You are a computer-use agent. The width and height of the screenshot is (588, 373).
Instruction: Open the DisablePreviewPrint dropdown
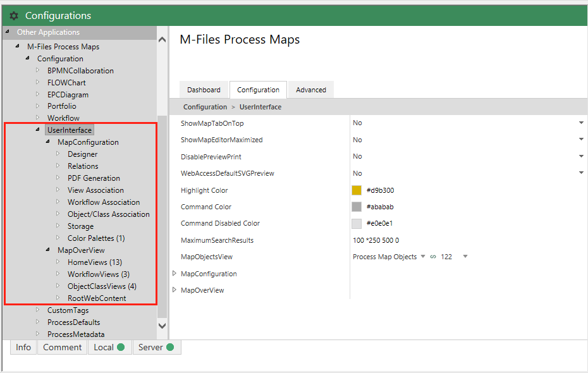pos(580,156)
